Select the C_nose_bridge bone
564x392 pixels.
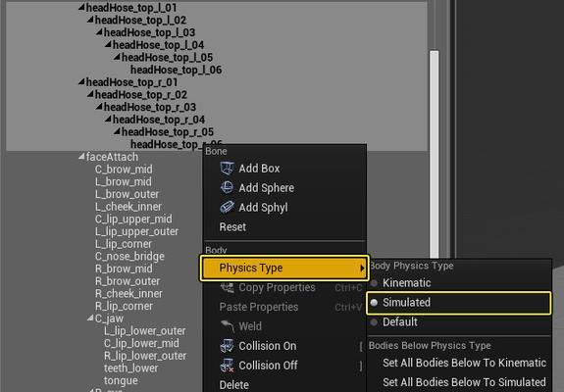point(129,256)
